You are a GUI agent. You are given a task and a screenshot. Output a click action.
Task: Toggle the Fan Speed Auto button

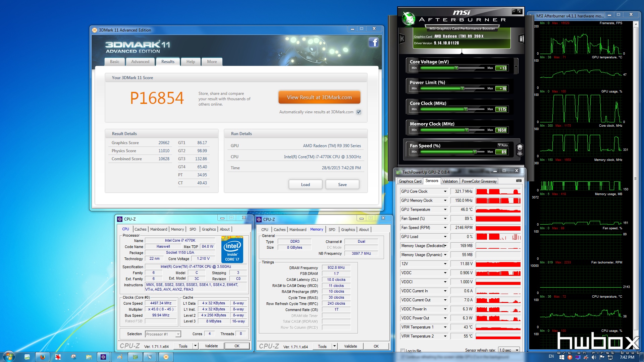[x=503, y=145]
